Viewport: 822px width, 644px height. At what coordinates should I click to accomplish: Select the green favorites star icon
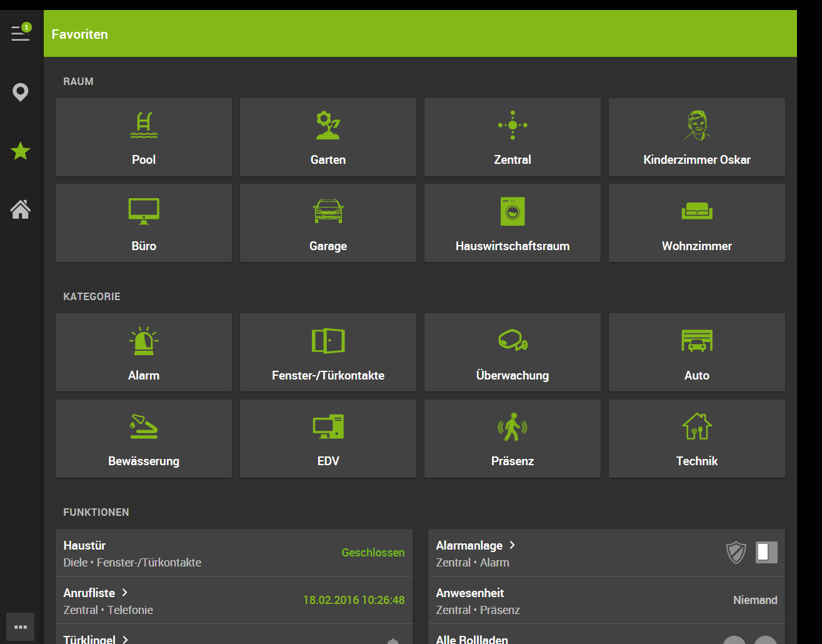(x=21, y=151)
